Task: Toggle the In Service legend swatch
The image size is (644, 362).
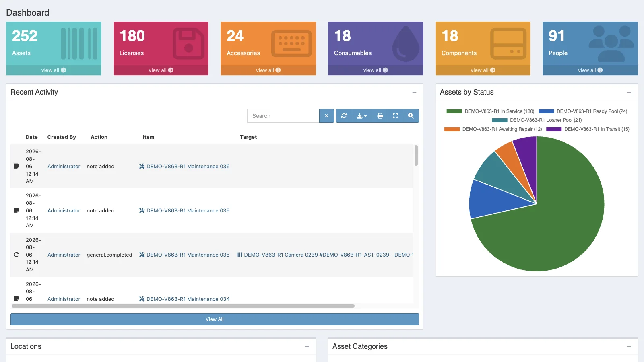Action: (454, 111)
